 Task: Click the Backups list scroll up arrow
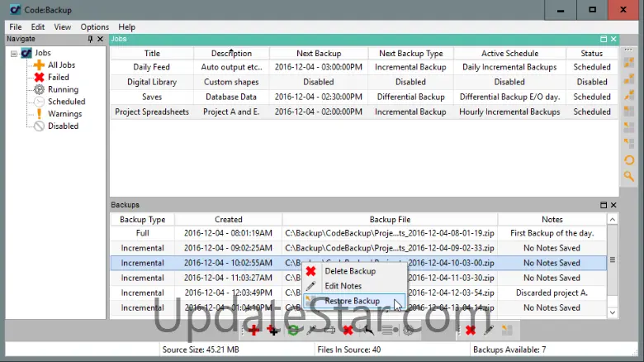click(613, 220)
